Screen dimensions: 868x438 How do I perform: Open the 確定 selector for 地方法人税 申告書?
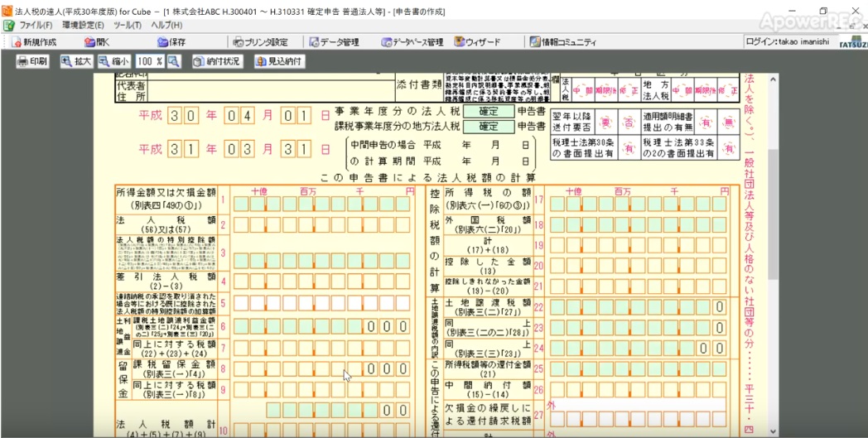click(x=488, y=127)
